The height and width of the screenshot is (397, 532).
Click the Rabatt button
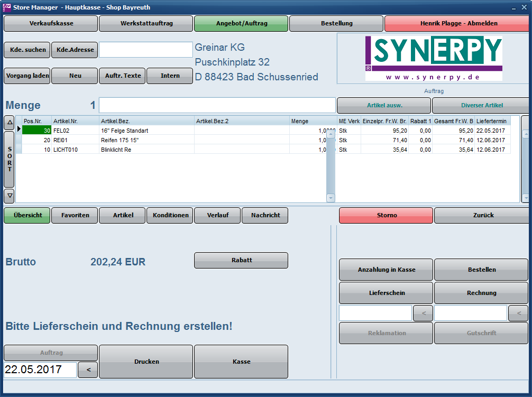coord(241,260)
